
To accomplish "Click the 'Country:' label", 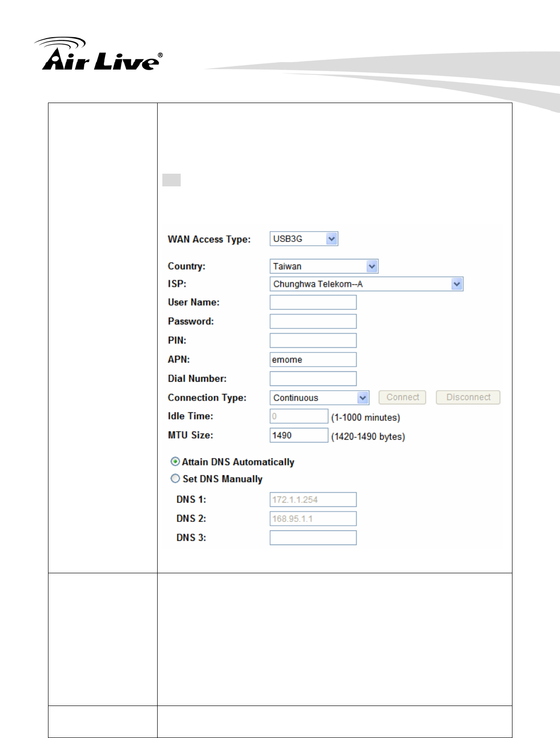I will click(x=187, y=266).
